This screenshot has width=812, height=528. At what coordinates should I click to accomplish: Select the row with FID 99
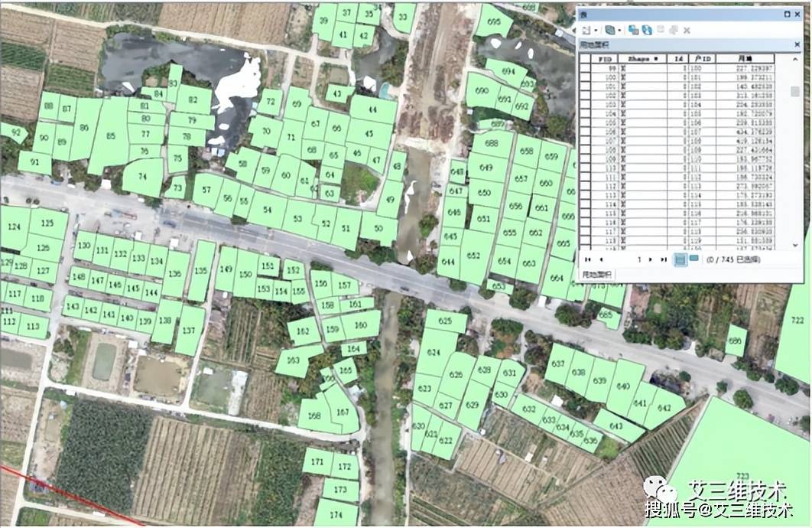[585, 68]
